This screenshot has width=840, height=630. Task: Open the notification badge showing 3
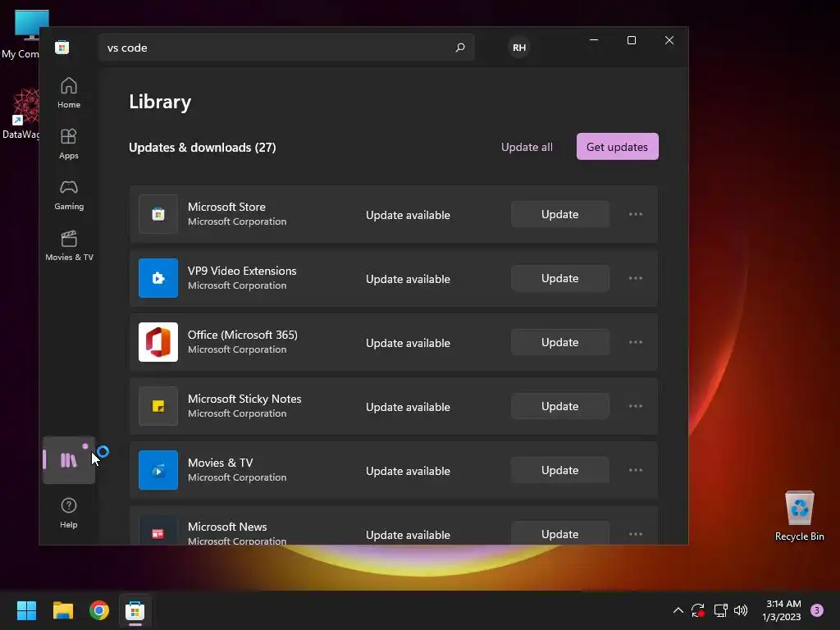(817, 610)
